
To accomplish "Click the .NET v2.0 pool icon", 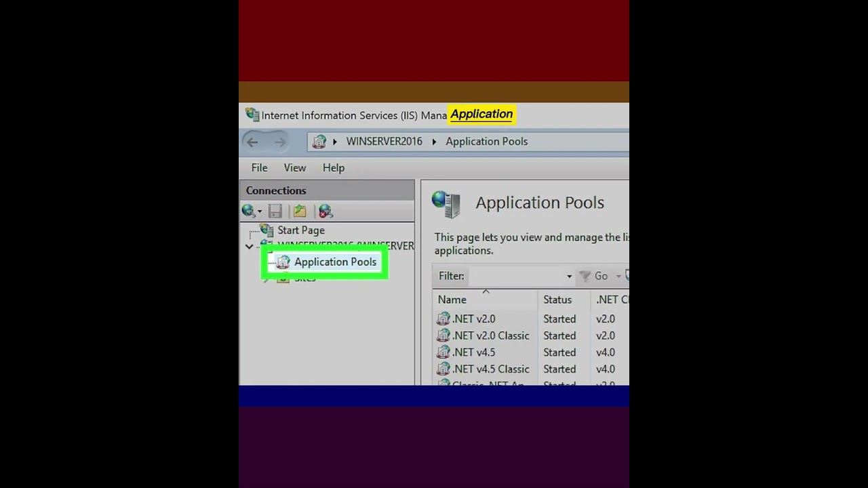I will pyautogui.click(x=443, y=319).
